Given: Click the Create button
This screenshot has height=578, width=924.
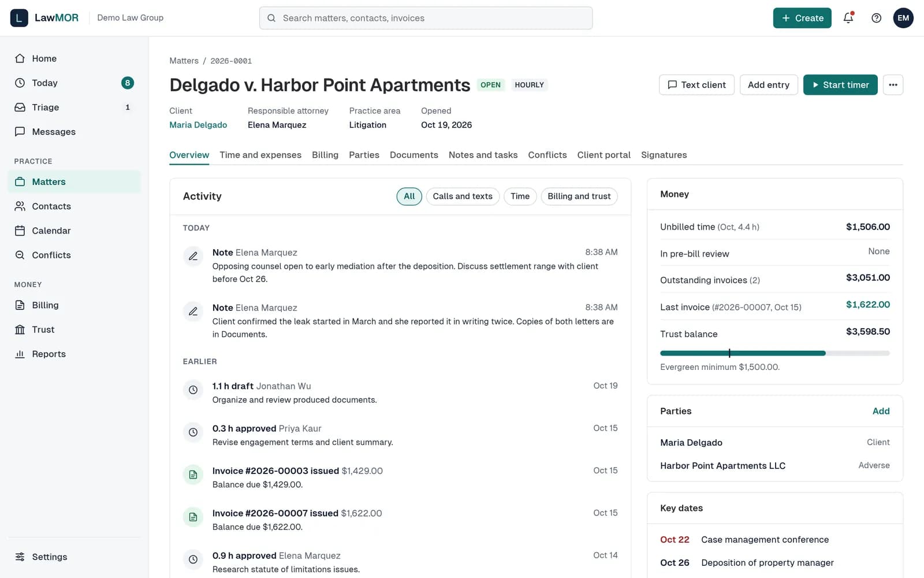Looking at the screenshot, I should pos(802,18).
